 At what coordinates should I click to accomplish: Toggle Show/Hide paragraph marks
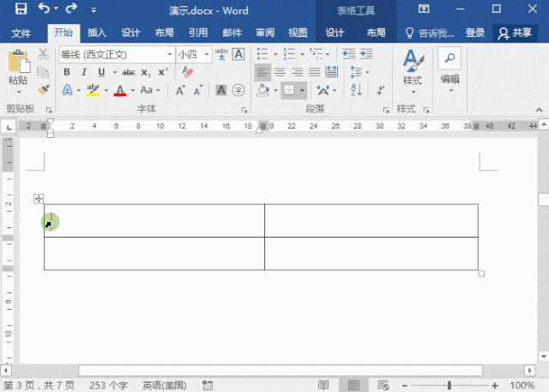coord(380,90)
